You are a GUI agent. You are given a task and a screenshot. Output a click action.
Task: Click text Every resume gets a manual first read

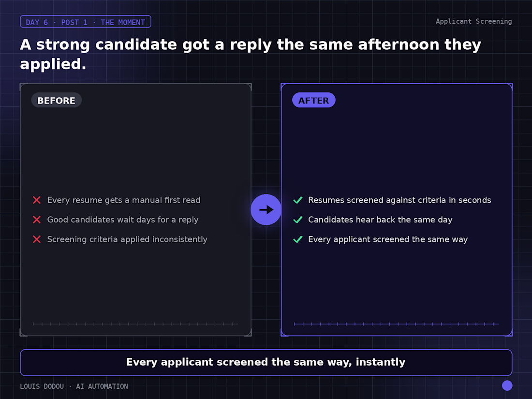(124, 200)
